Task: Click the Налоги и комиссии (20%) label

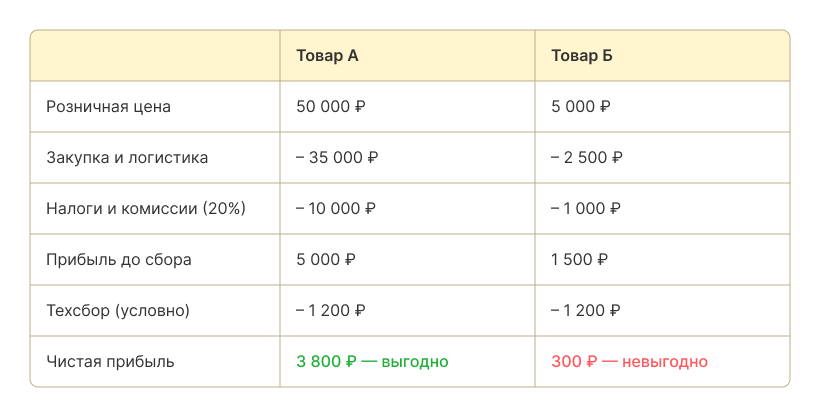Action: 146,209
